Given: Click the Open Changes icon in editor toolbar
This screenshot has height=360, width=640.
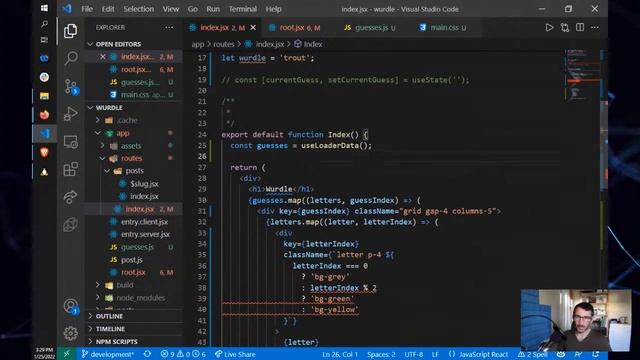Looking at the screenshot, I should tap(564, 27).
